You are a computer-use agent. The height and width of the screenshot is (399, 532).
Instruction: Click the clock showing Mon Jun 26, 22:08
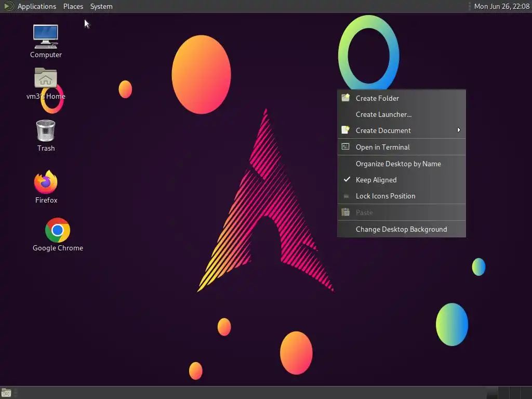501,6
